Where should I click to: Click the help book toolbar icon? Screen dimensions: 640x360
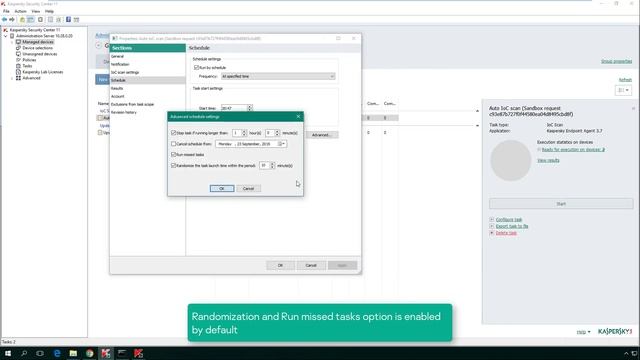pos(68,20)
